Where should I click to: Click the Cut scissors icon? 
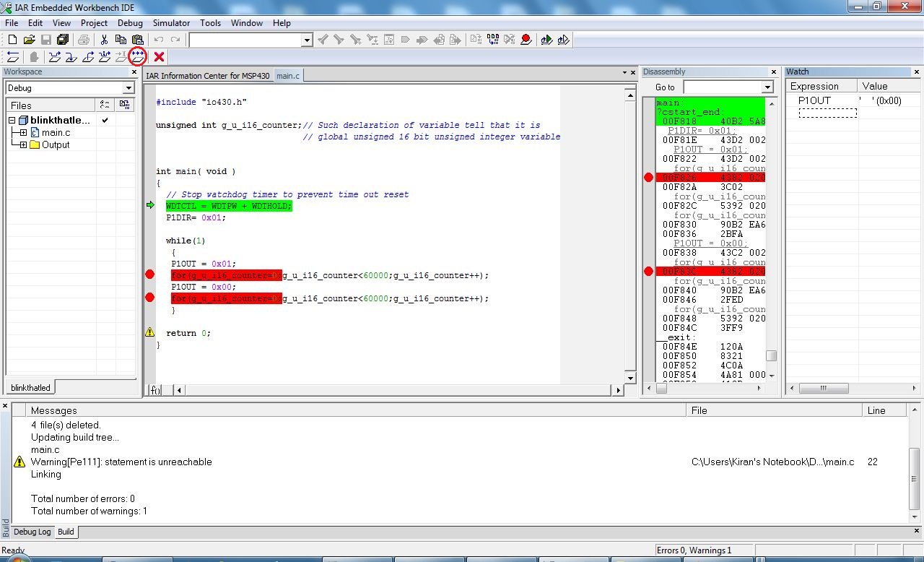104,40
